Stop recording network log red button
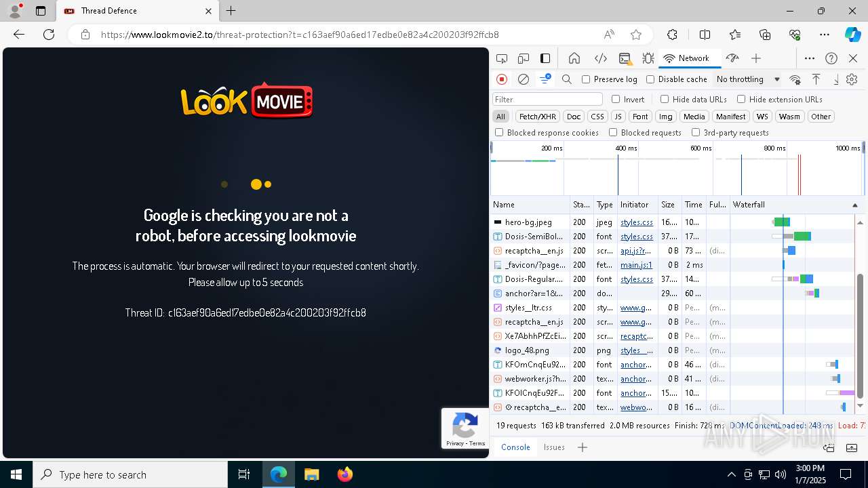The width and height of the screenshot is (868, 488). [x=502, y=79]
